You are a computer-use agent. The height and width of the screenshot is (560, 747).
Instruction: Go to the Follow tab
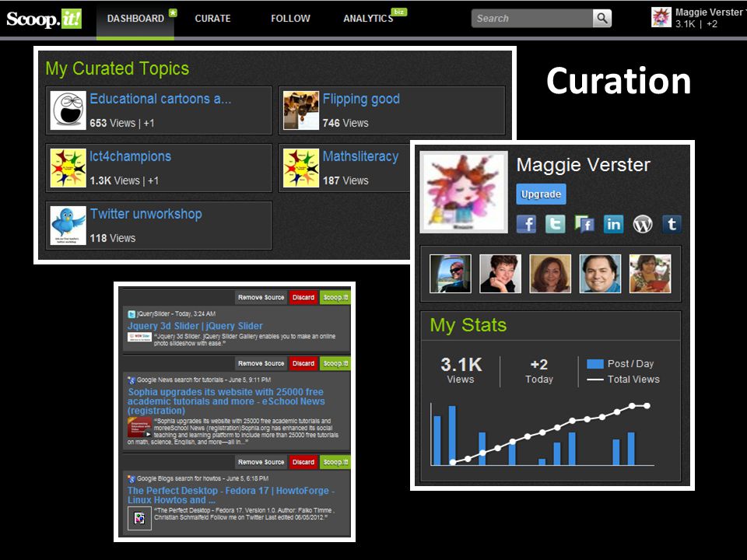pos(290,19)
